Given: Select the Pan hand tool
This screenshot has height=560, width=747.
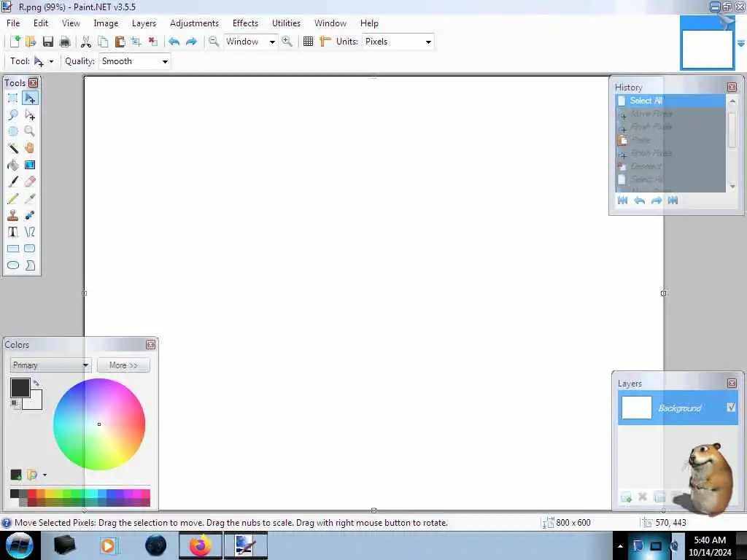Looking at the screenshot, I should [29, 148].
